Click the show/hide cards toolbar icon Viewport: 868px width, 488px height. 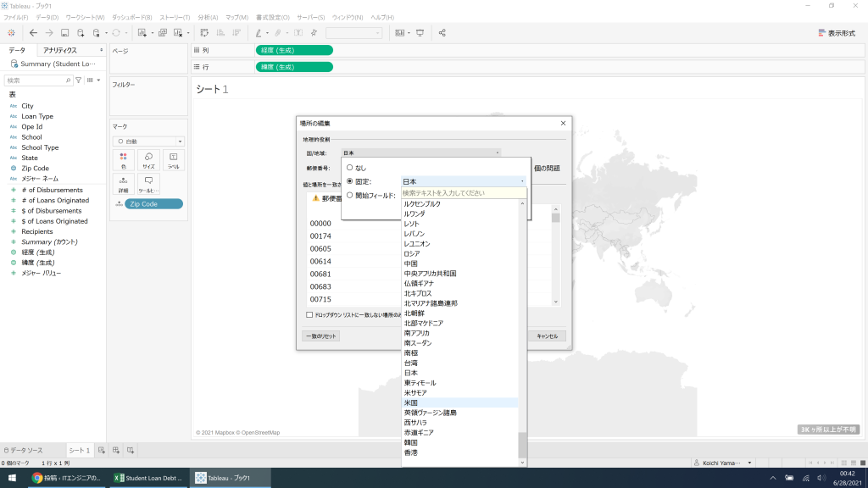coord(400,33)
